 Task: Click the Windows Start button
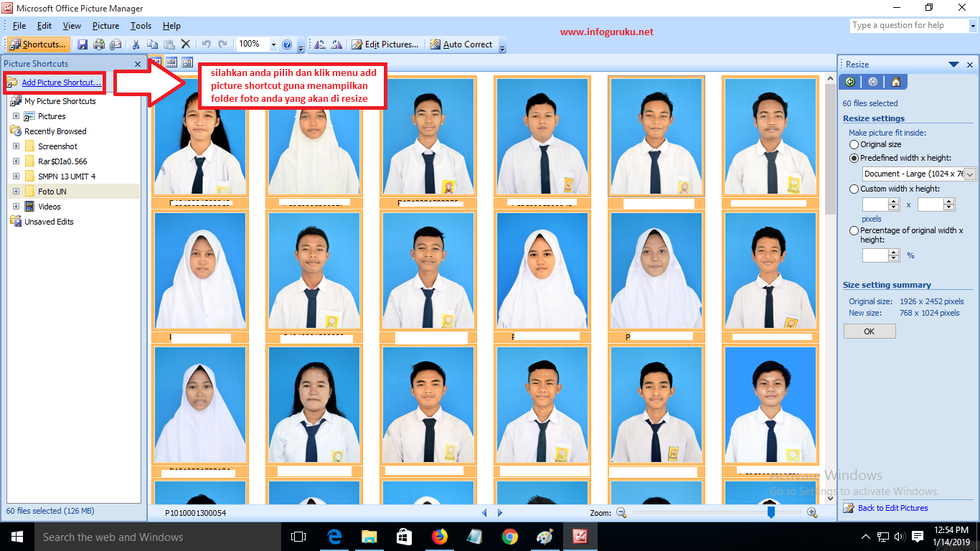coord(17,537)
